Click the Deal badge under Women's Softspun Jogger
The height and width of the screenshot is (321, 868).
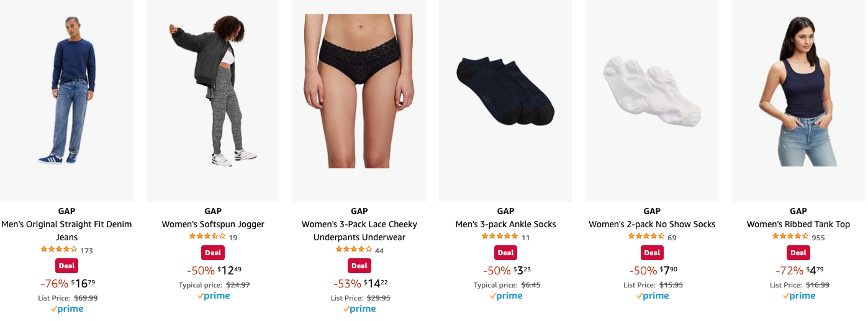(213, 253)
